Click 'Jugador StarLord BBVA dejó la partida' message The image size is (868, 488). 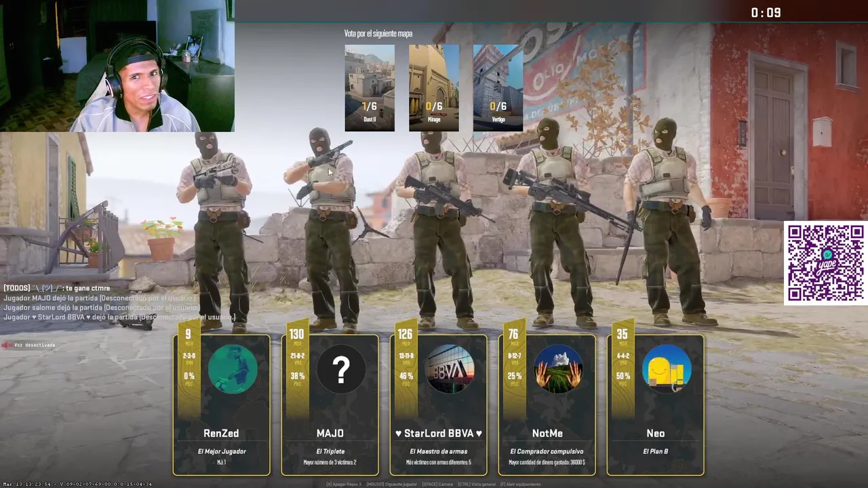(x=119, y=317)
